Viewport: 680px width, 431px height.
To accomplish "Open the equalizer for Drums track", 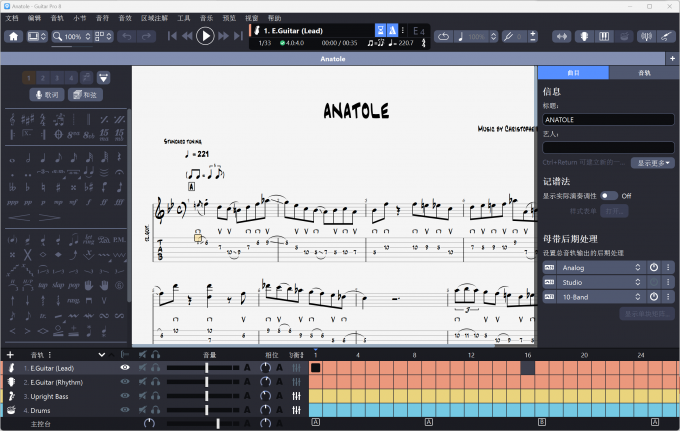I will pyautogui.click(x=297, y=411).
